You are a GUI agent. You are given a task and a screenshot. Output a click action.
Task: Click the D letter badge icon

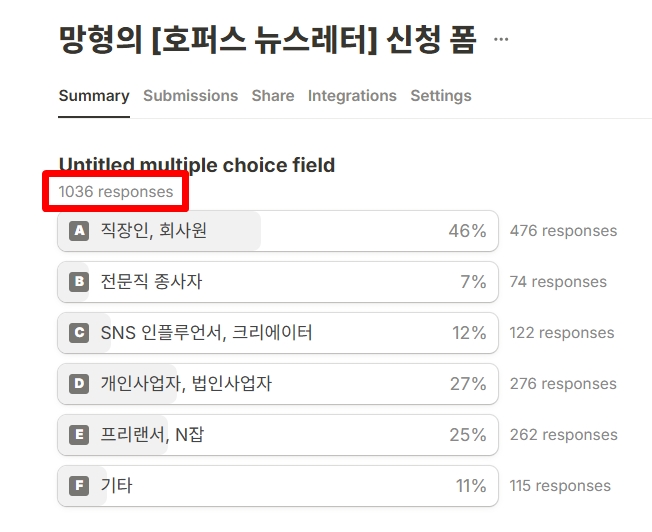pos(79,384)
